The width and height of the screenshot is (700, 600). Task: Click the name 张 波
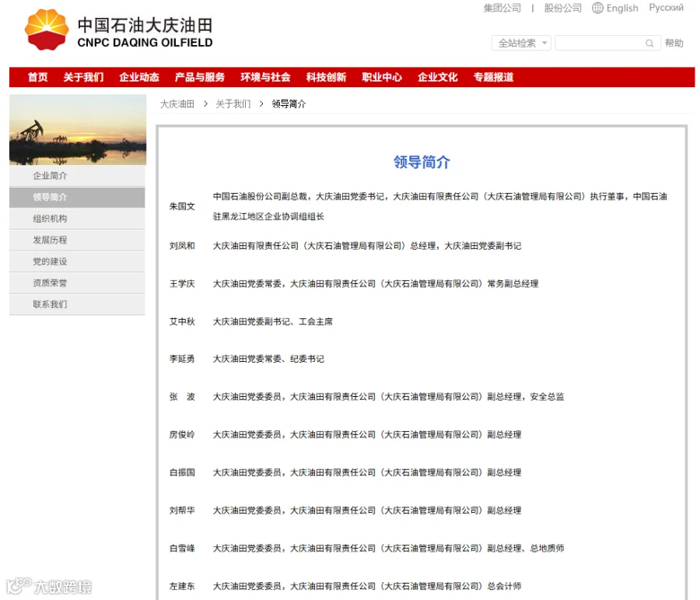(182, 397)
